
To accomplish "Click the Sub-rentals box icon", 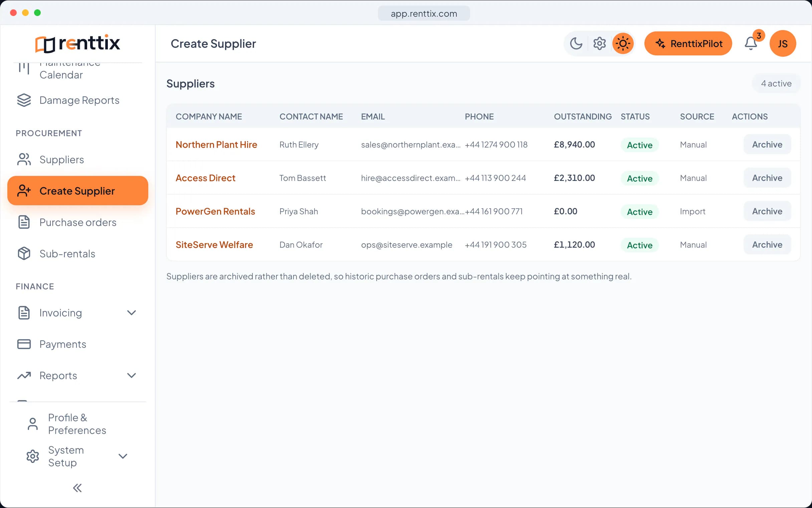I will click(x=24, y=254).
